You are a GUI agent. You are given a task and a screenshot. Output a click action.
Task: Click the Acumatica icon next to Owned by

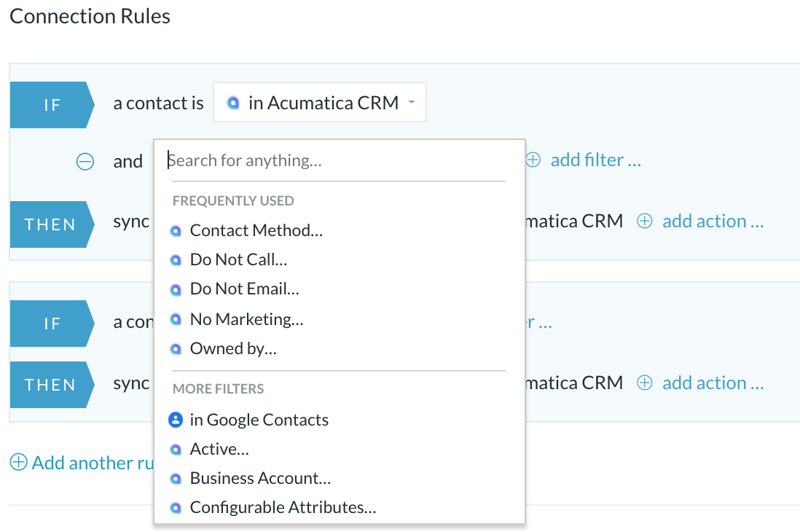[176, 348]
